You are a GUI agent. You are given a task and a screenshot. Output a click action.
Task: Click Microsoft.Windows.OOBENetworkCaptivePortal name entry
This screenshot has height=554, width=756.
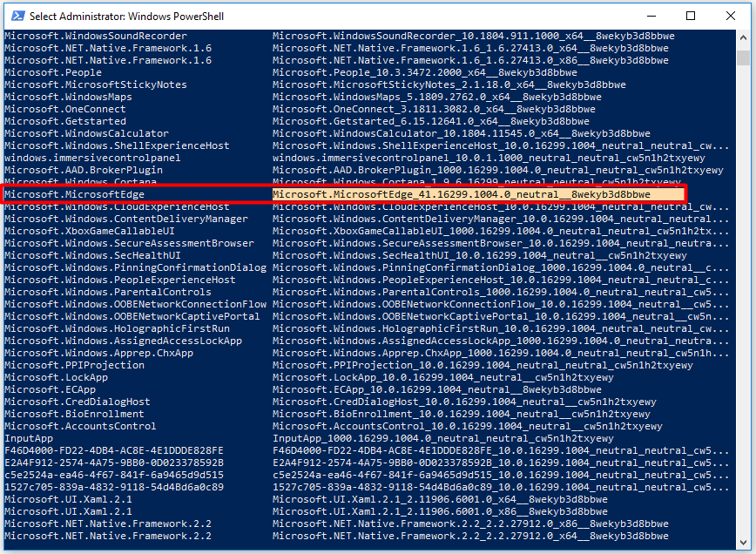[132, 316]
